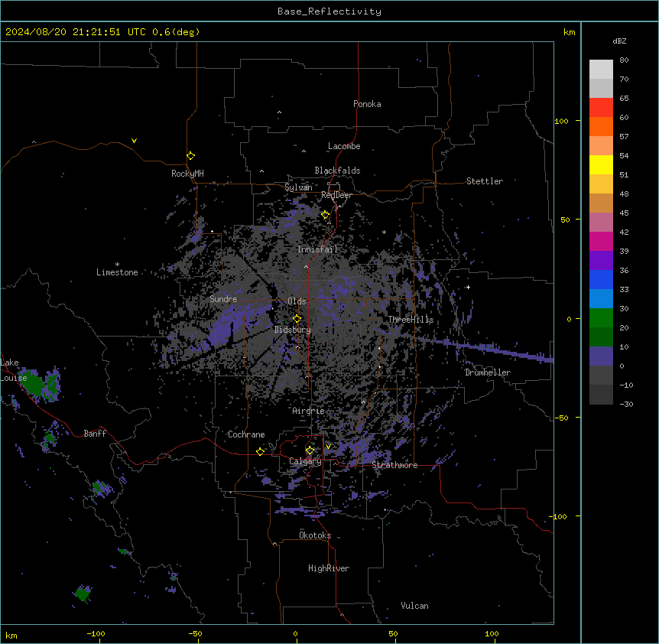This screenshot has height=644, width=659.
Task: Select the Limestone label
Action: coord(117,272)
